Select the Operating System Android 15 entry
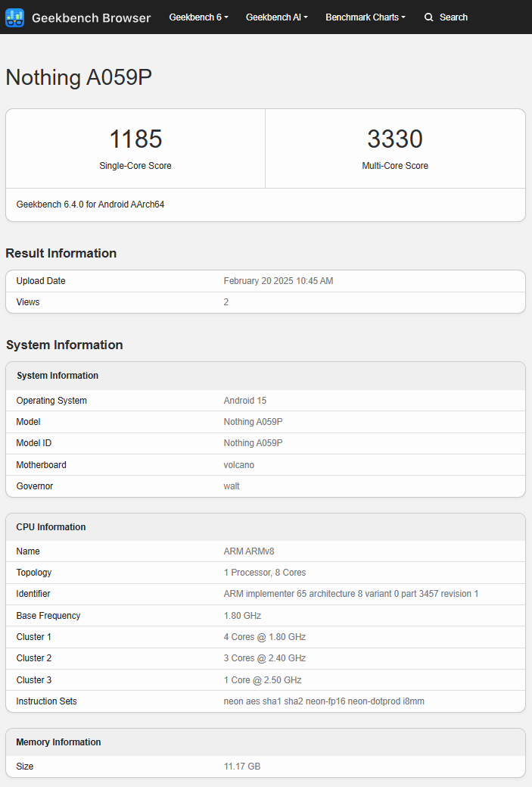 tap(265, 400)
